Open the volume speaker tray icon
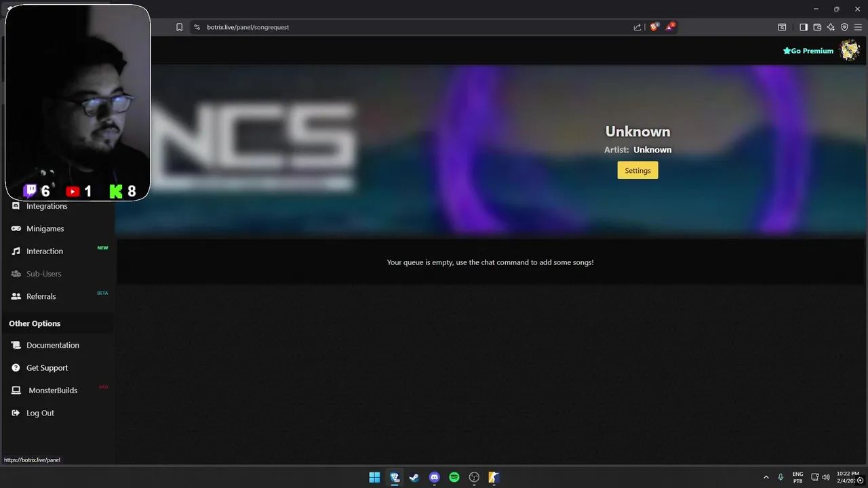 click(x=826, y=477)
